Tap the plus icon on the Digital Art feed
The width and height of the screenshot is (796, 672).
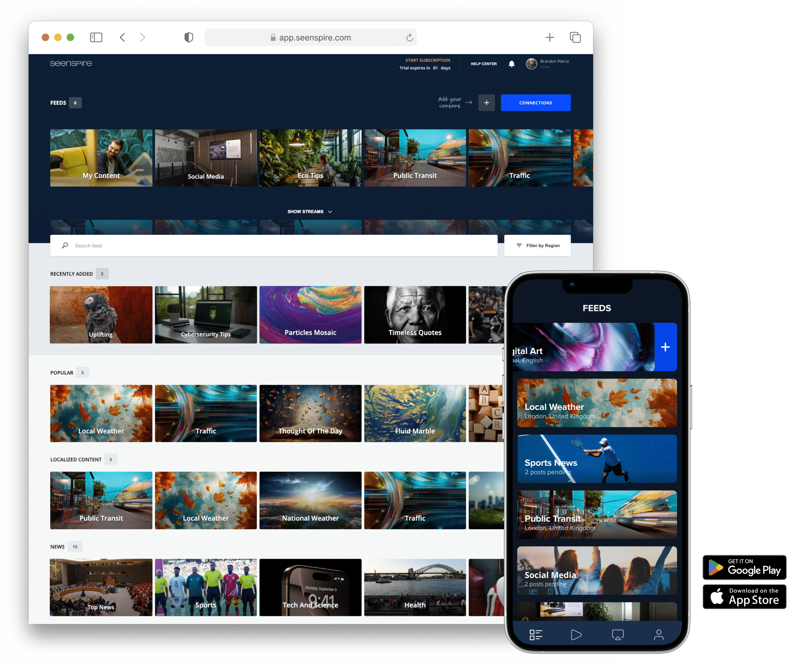(x=666, y=347)
